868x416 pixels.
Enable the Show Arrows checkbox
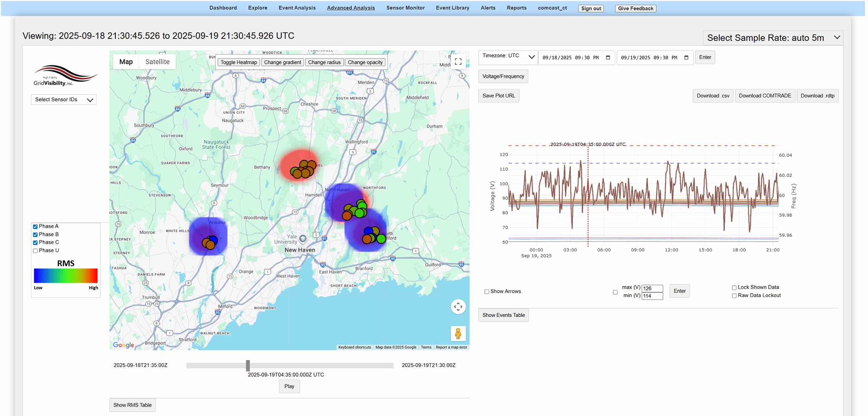(x=487, y=292)
